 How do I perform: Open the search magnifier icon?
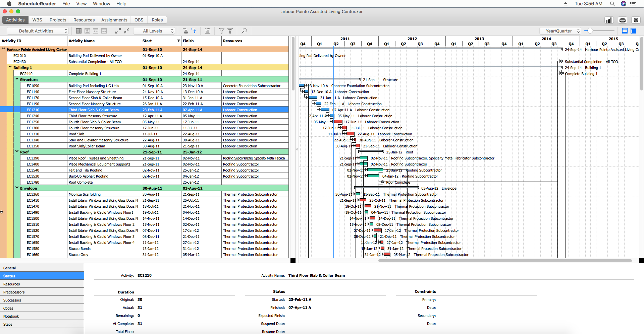click(x=244, y=31)
